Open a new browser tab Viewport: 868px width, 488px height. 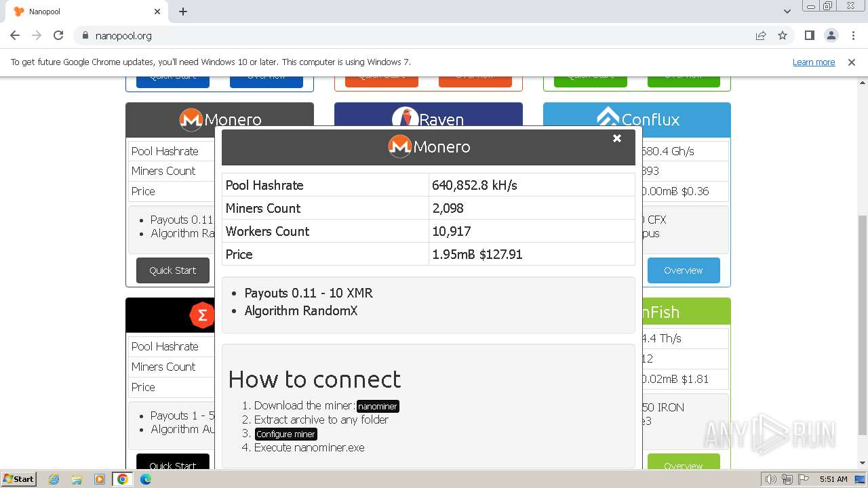click(x=183, y=12)
